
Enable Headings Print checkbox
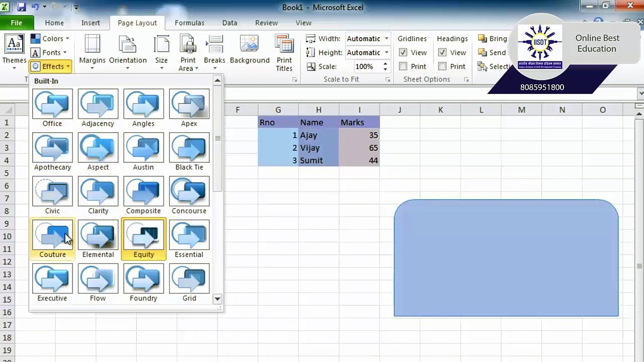point(442,66)
